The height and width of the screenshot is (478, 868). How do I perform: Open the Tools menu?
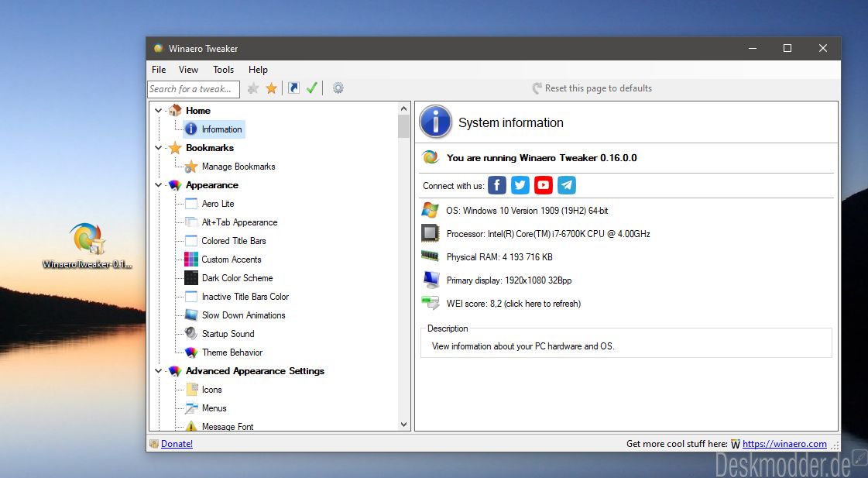[x=223, y=69]
